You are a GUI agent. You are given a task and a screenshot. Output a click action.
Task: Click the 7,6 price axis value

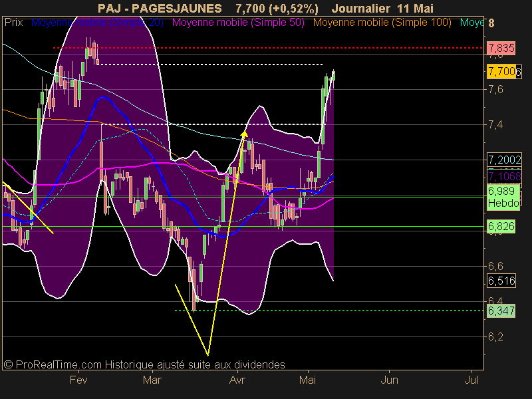click(x=495, y=90)
